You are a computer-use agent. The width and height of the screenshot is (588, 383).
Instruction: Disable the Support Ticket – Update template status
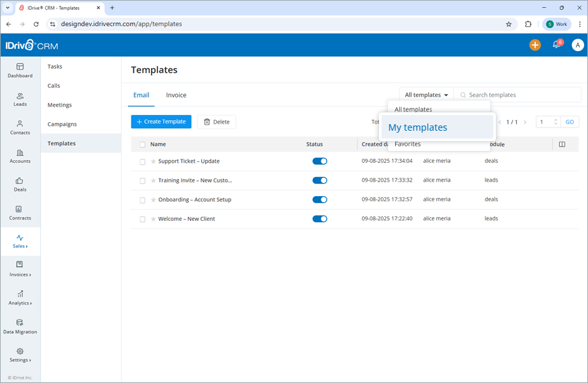click(319, 161)
